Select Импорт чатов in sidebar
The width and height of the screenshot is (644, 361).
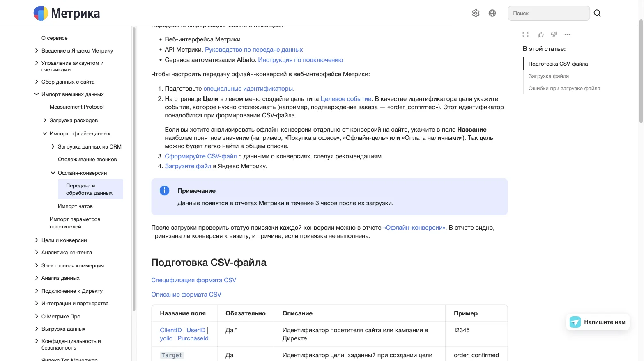point(75,206)
